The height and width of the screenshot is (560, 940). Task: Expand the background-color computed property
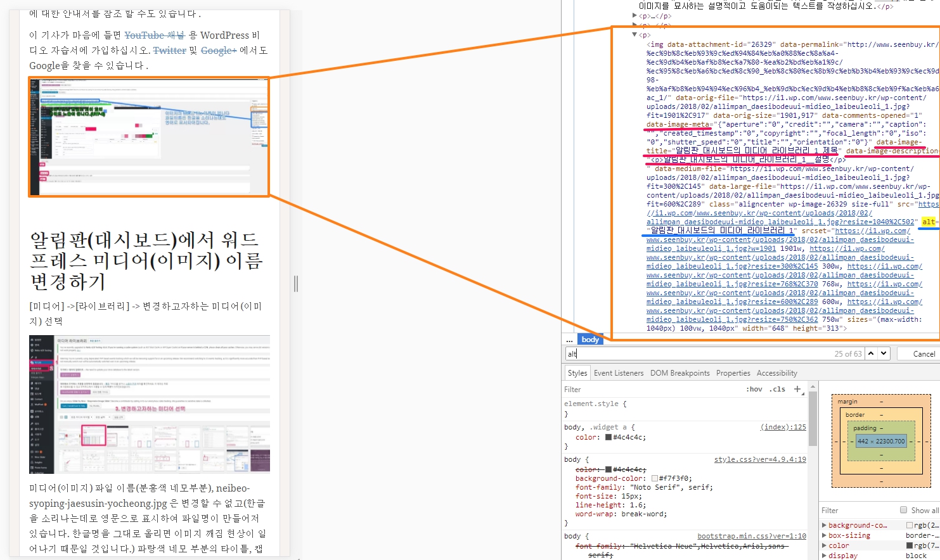tap(824, 525)
